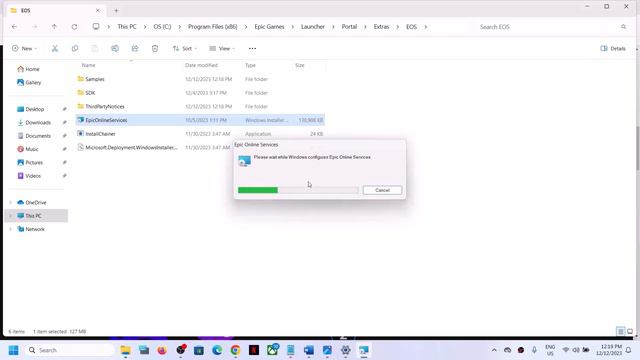
Task: Select Portal breadcrumb
Action: tap(349, 27)
